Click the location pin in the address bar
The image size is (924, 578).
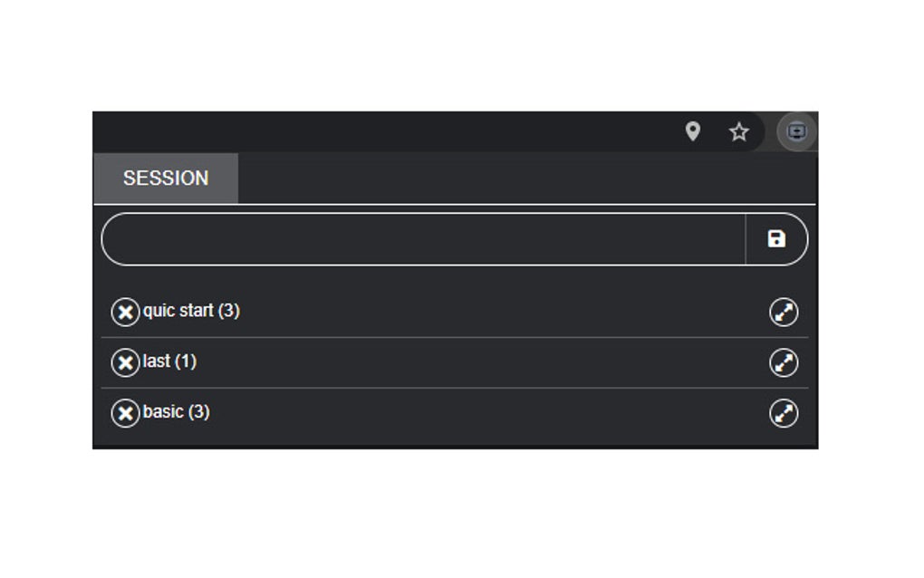[694, 132]
